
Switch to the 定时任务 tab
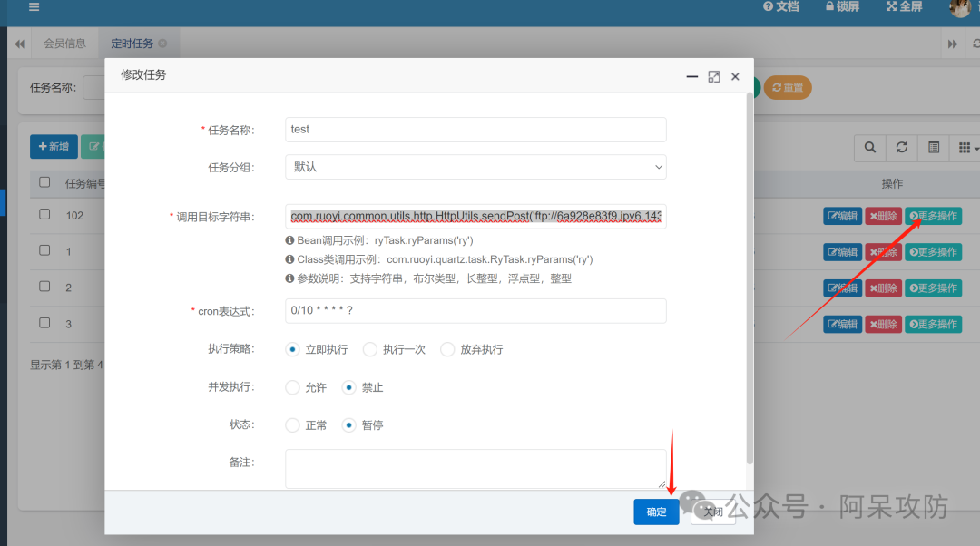tap(132, 44)
